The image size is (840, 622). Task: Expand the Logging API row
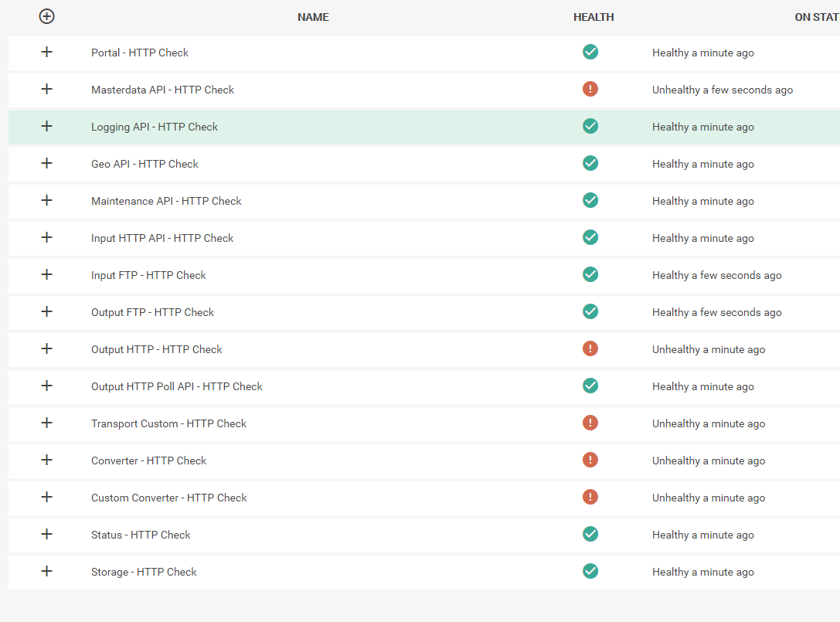[x=46, y=126]
